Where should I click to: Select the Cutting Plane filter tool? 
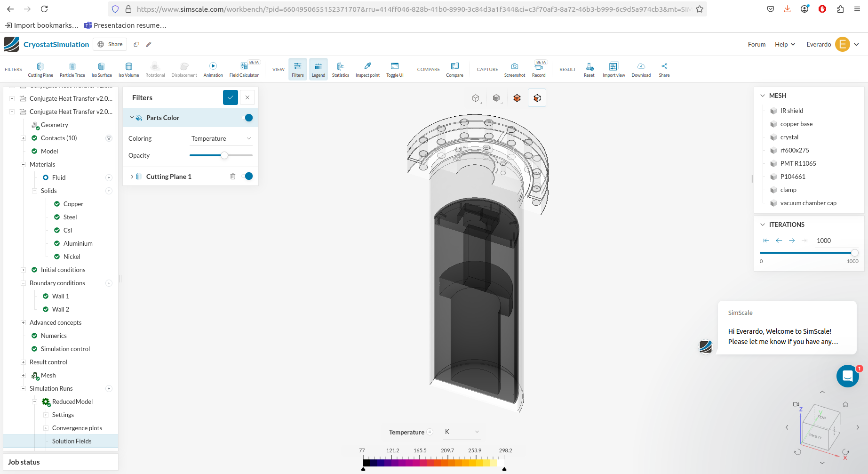[40, 69]
